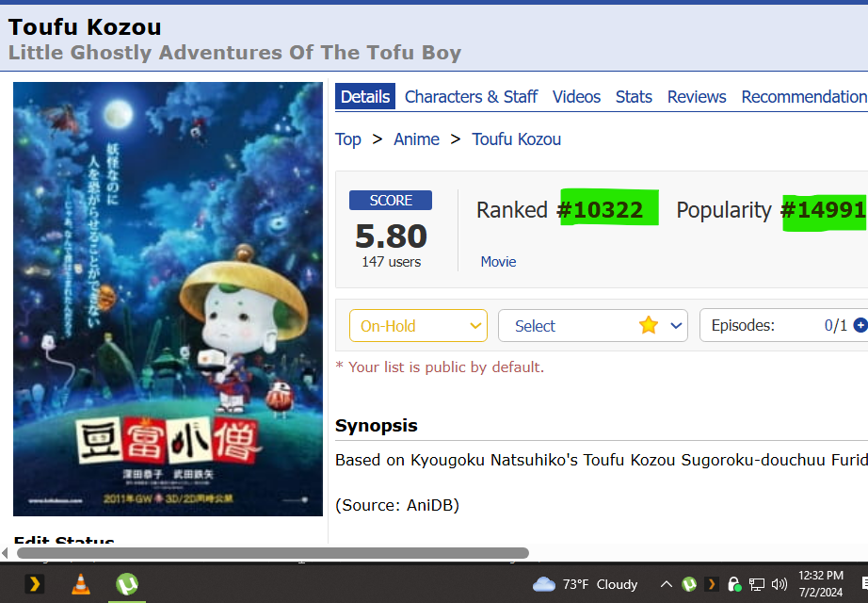The height and width of the screenshot is (603, 868).
Task: Show hidden system tray icons
Action: (667, 584)
